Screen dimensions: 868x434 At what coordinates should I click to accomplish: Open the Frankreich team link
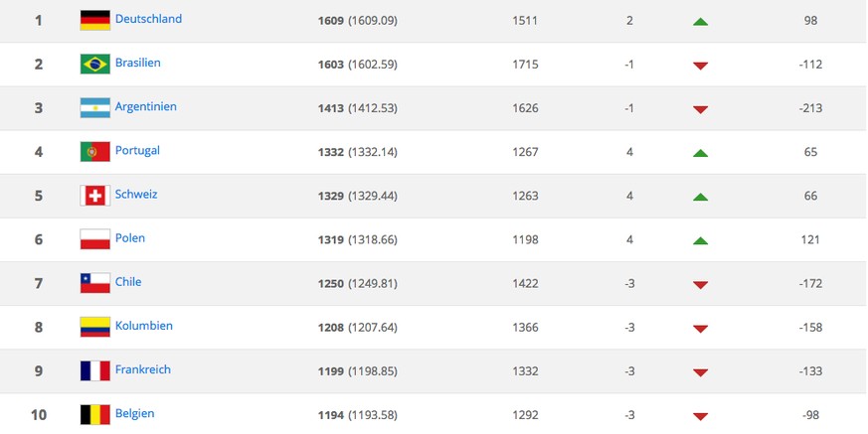coord(143,369)
